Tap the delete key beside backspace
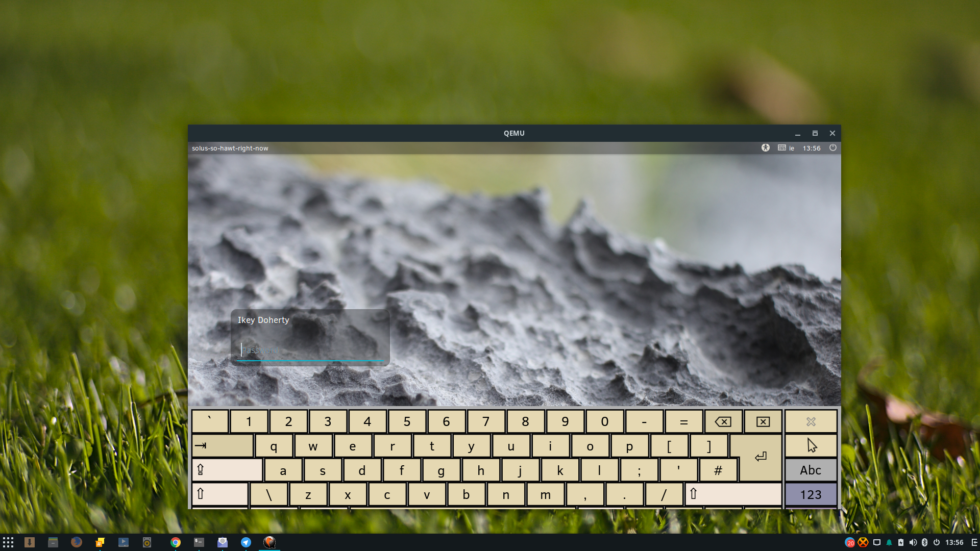The image size is (980, 551). tap(763, 421)
